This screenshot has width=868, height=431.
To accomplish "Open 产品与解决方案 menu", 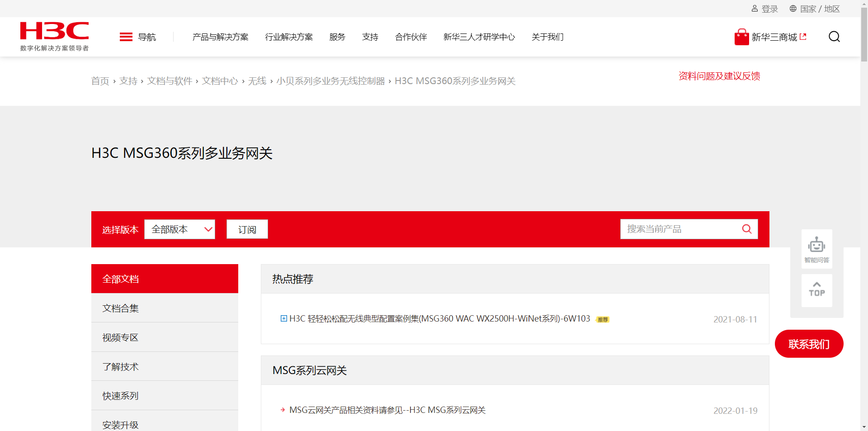I will [221, 37].
